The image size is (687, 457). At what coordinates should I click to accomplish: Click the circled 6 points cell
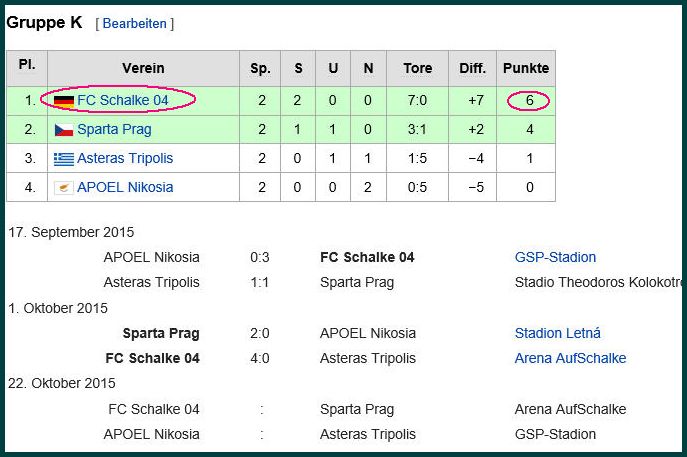tap(529, 101)
